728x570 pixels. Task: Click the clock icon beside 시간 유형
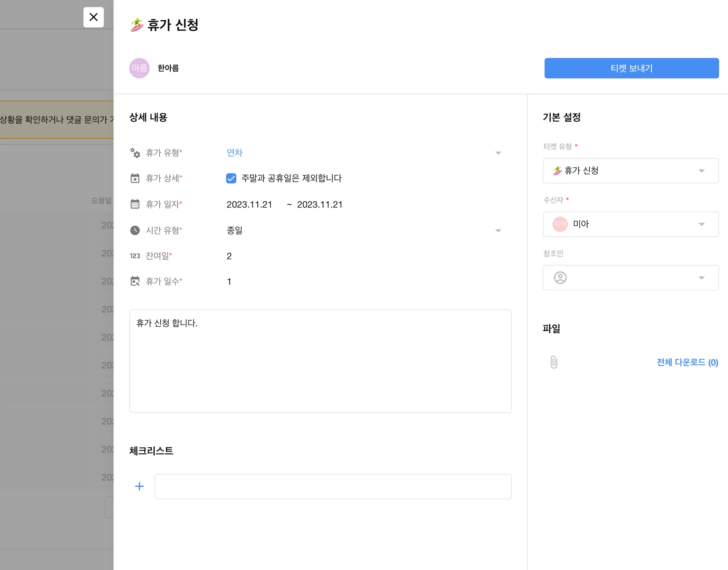pos(135,230)
